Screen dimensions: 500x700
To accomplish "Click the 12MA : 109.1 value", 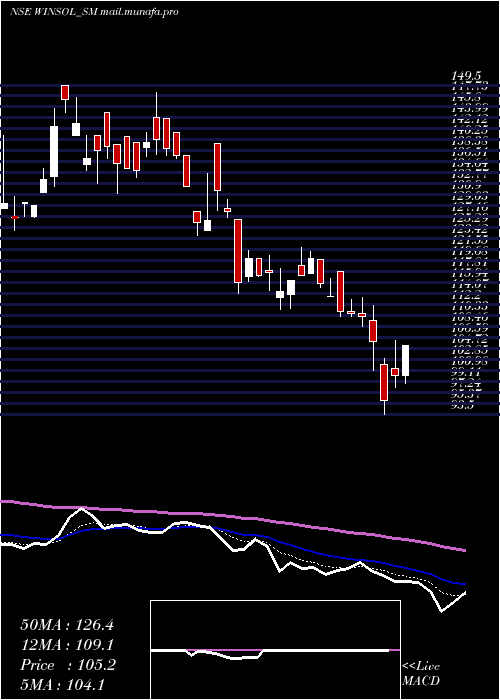I will [x=67, y=645].
